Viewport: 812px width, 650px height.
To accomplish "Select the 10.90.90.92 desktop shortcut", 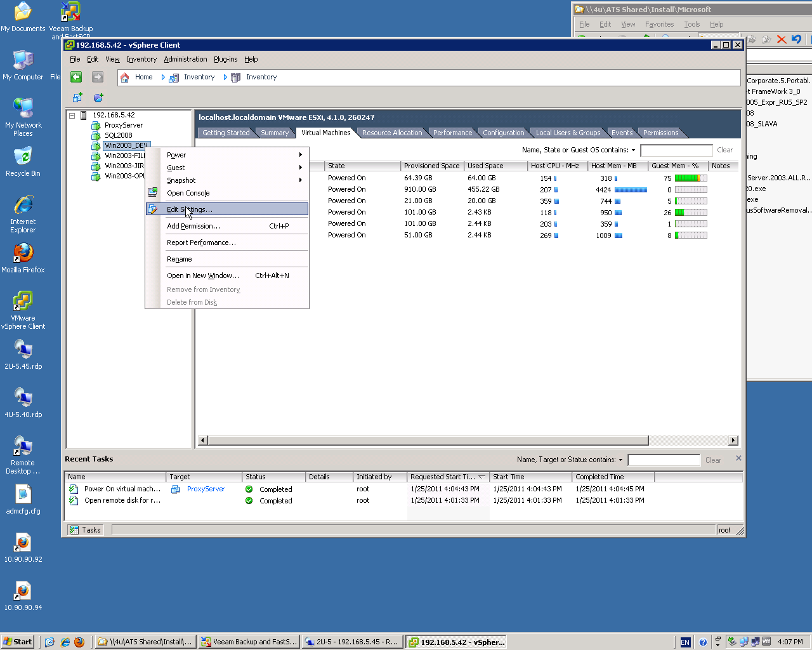I will point(23,548).
